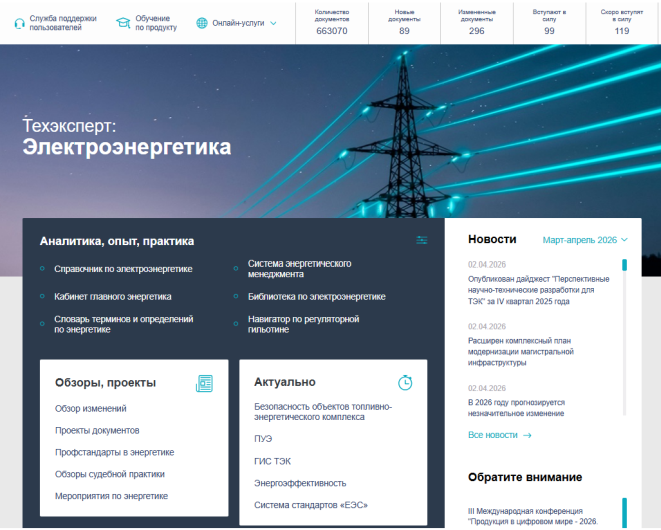The height and width of the screenshot is (530, 661).
Task: Click the arrow next to Все новости
Action: pos(527,436)
